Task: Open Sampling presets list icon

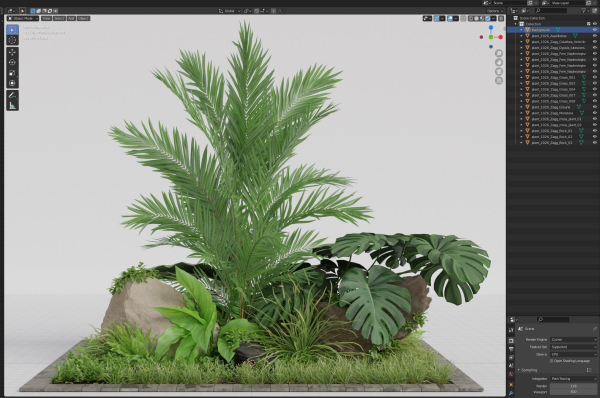Action: click(x=589, y=370)
